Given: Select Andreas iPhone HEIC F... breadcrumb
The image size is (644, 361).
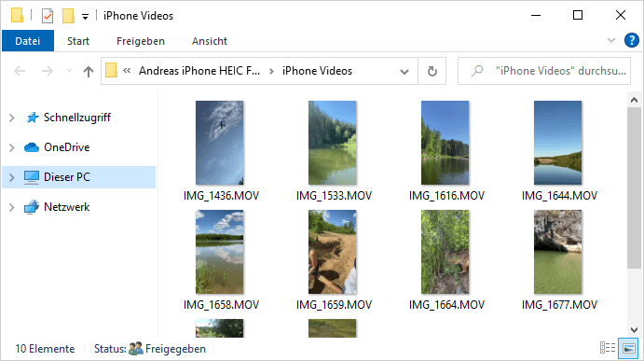Looking at the screenshot, I should 199,71.
